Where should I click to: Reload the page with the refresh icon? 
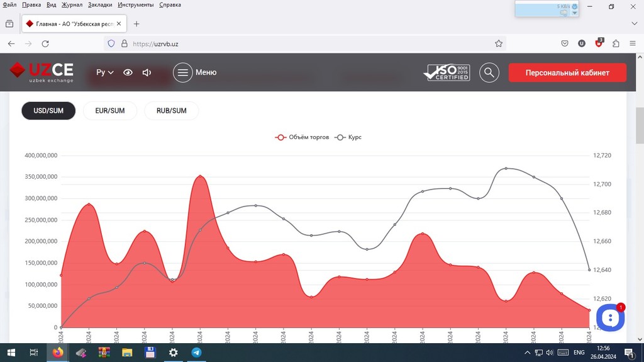[x=45, y=44]
